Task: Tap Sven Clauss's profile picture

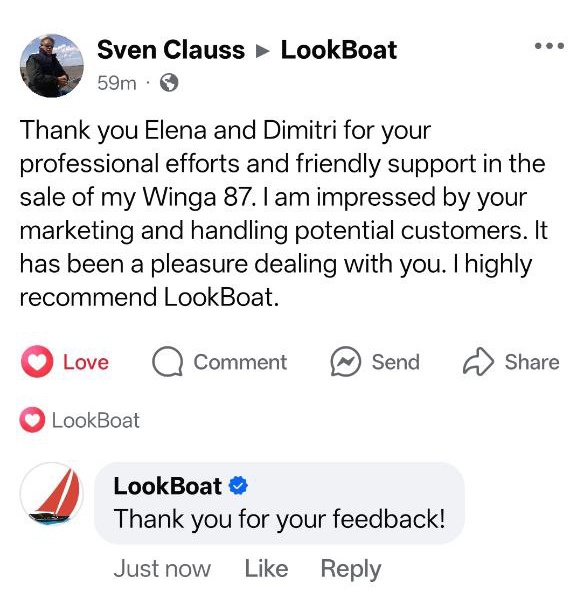Action: tap(52, 66)
